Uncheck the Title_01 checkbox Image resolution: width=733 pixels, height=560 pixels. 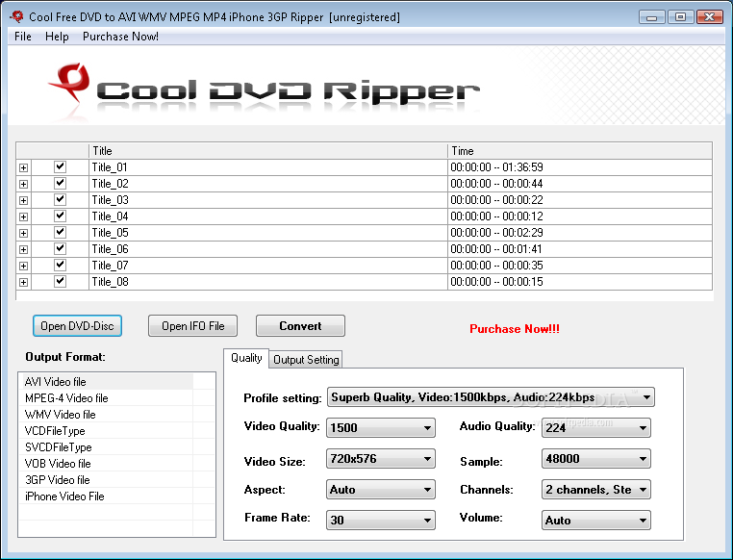point(60,166)
